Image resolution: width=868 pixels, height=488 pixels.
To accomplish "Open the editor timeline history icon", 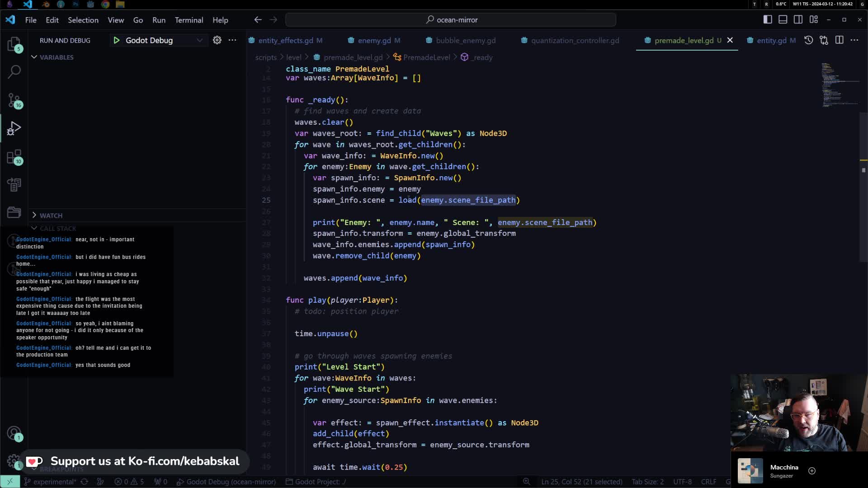I will [x=808, y=40].
